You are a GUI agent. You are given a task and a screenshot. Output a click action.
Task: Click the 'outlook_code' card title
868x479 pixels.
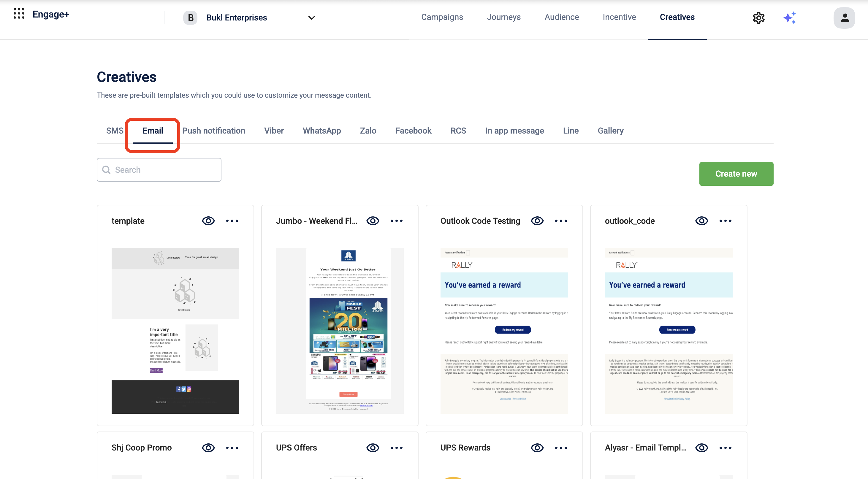629,221
